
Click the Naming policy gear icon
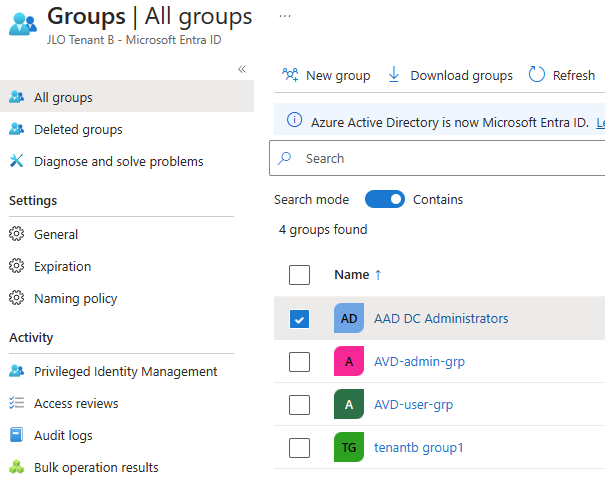17,298
